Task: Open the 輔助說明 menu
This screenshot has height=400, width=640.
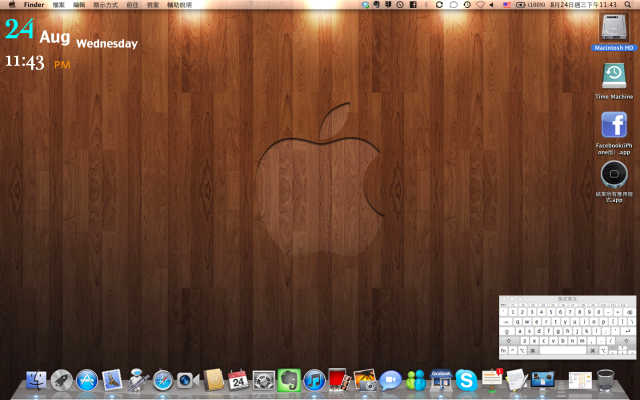Action: point(180,5)
